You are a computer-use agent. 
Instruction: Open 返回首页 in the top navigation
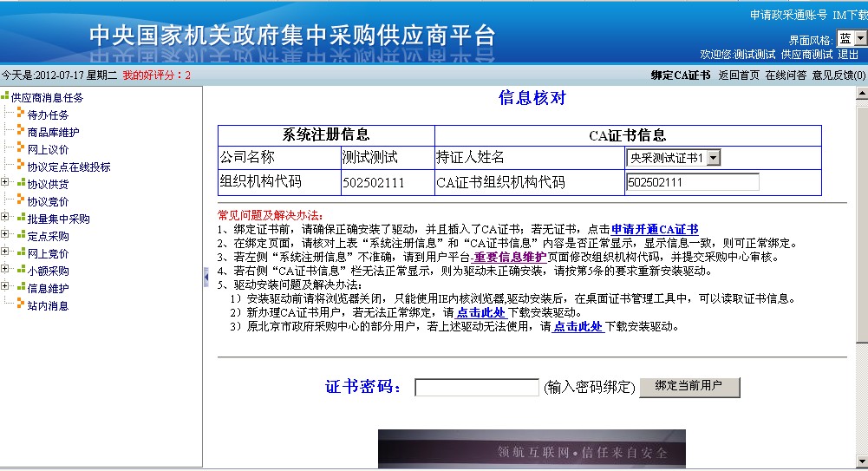click(x=738, y=75)
